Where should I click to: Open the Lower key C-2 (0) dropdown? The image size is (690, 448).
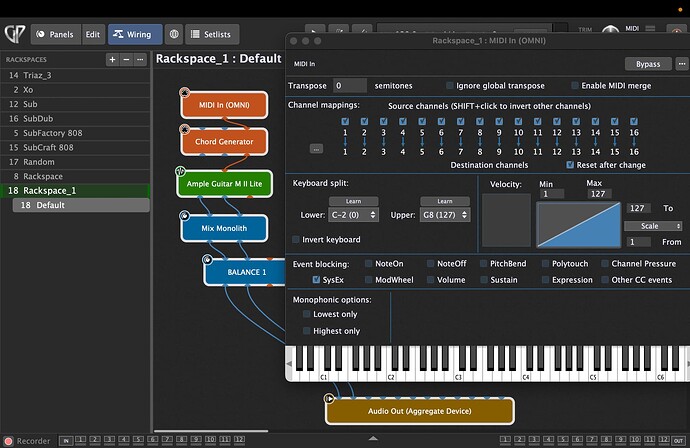[x=353, y=215]
